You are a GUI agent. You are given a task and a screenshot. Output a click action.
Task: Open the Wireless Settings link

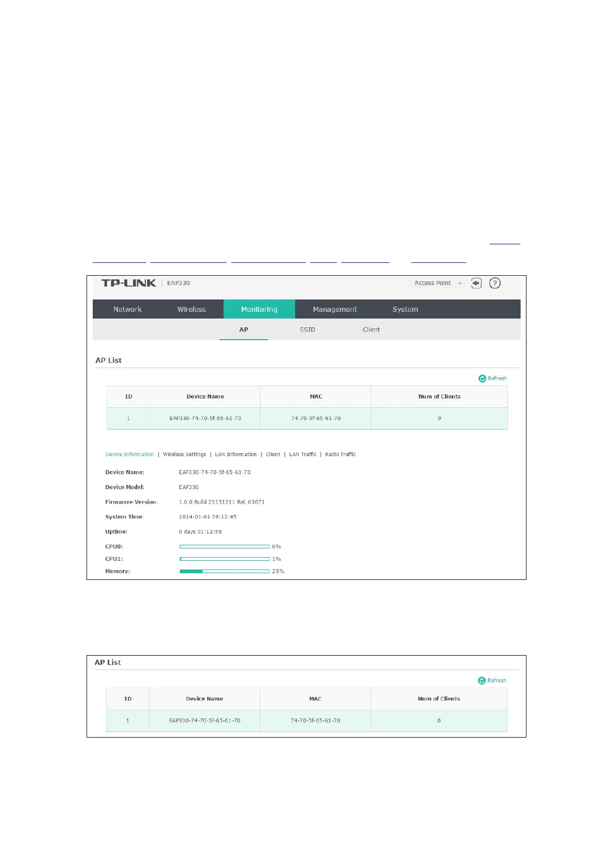[184, 454]
